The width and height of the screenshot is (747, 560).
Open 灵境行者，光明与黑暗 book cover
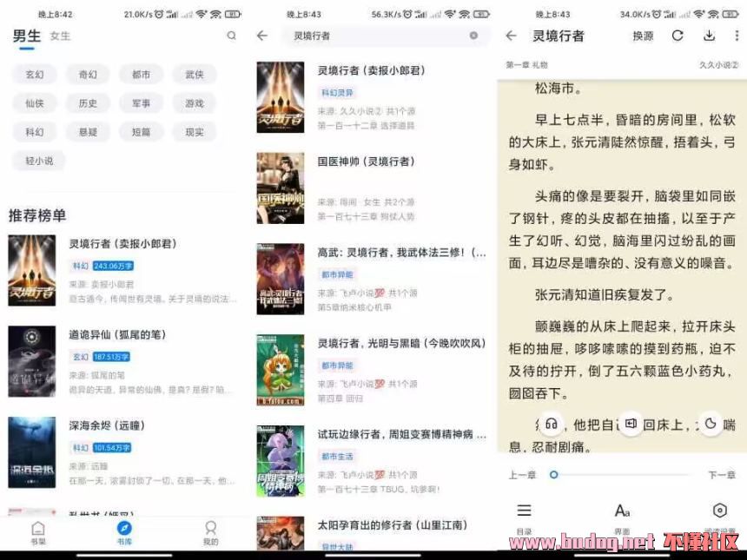(x=281, y=370)
